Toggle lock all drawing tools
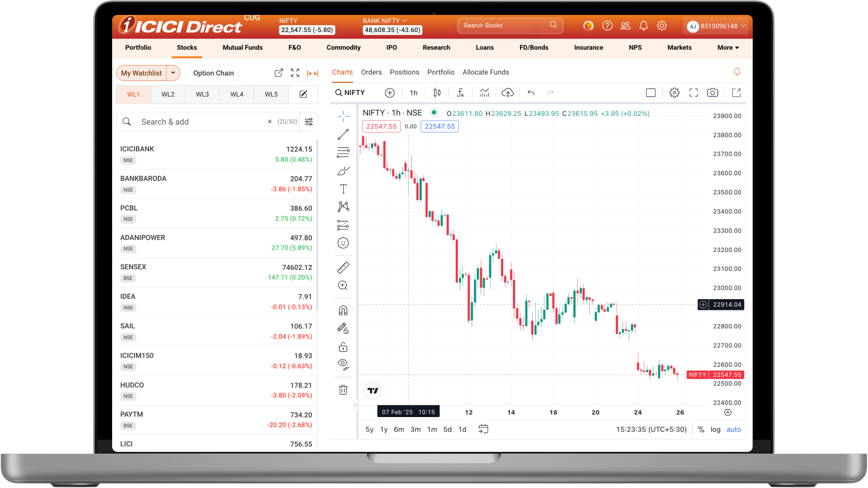868x488 pixels. point(343,347)
